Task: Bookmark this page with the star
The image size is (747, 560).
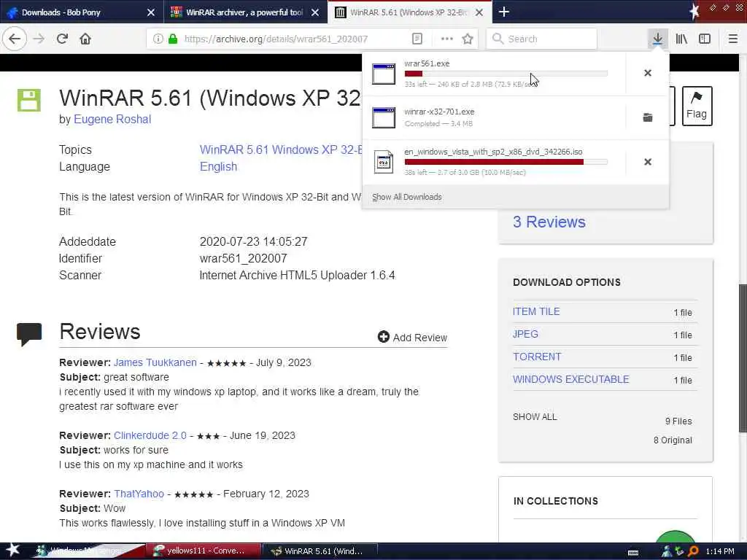Action: (468, 39)
